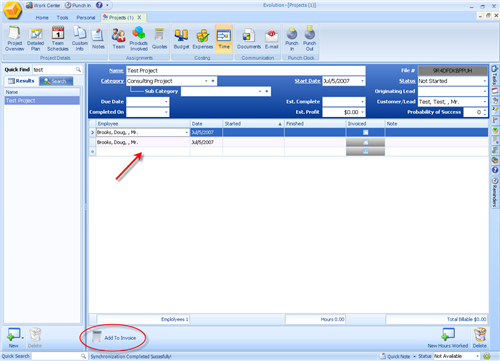Close the Projects (1) tab
500x361 pixels.
click(139, 17)
